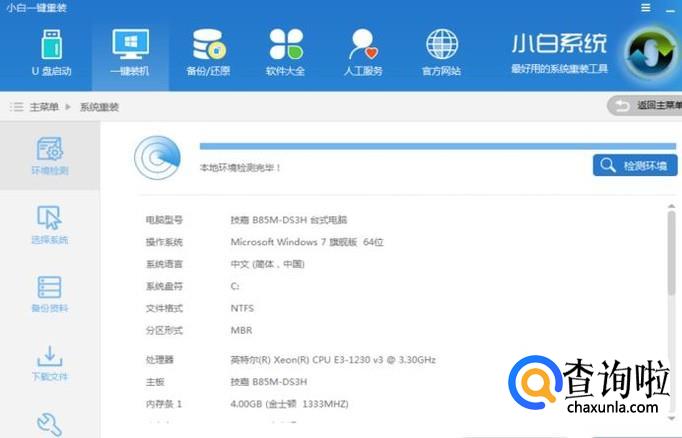This screenshot has width=682, height=438.
Task: Visit the 官方网站 official website
Action: (x=441, y=52)
